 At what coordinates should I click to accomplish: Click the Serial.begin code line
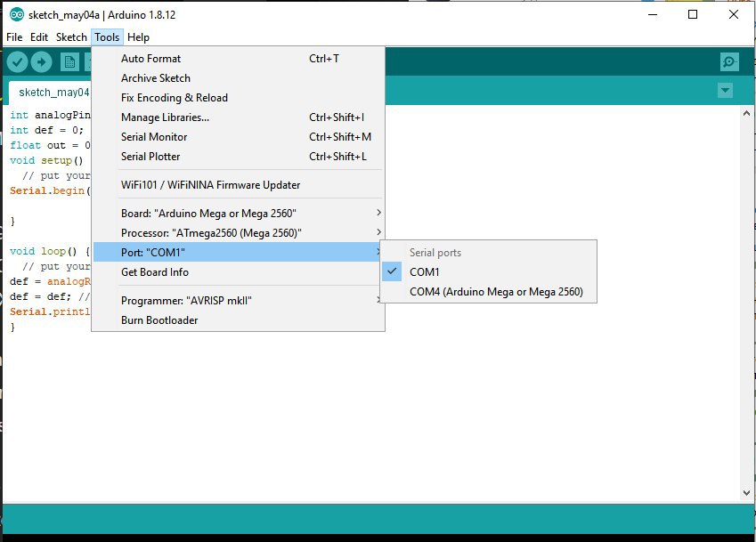pos(50,190)
